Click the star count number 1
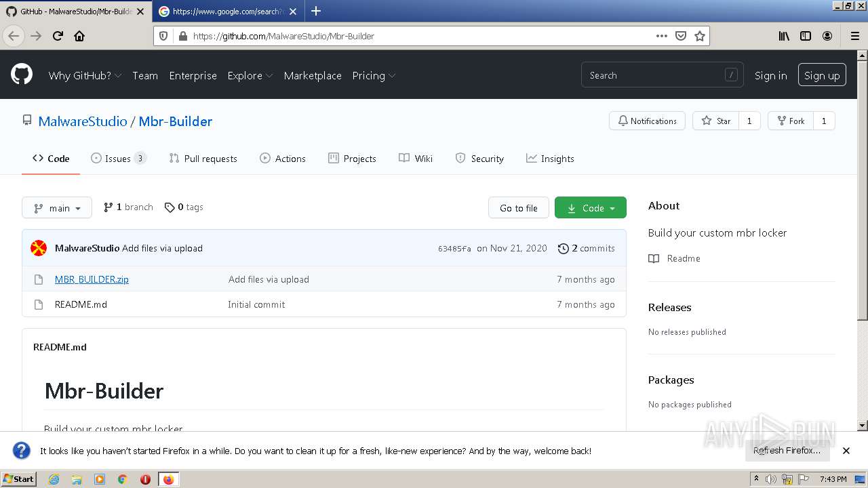This screenshot has height=488, width=868. pos(749,121)
